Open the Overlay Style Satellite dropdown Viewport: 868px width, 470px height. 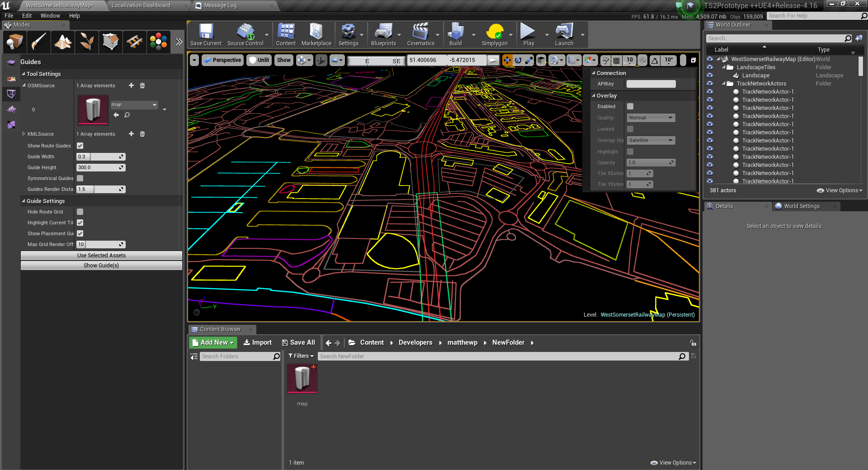651,140
